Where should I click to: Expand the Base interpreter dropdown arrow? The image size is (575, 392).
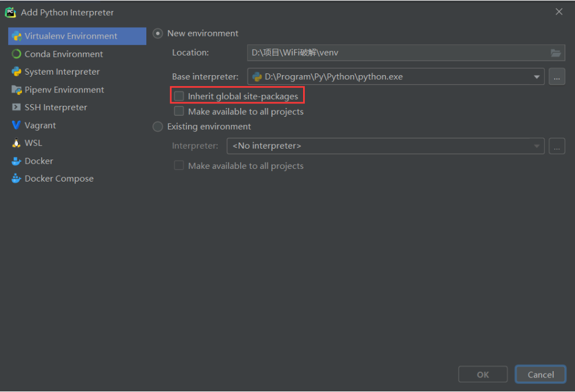click(x=536, y=77)
